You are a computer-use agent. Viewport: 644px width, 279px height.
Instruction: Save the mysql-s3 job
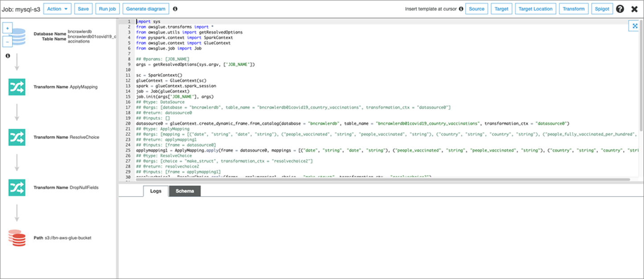[83, 8]
